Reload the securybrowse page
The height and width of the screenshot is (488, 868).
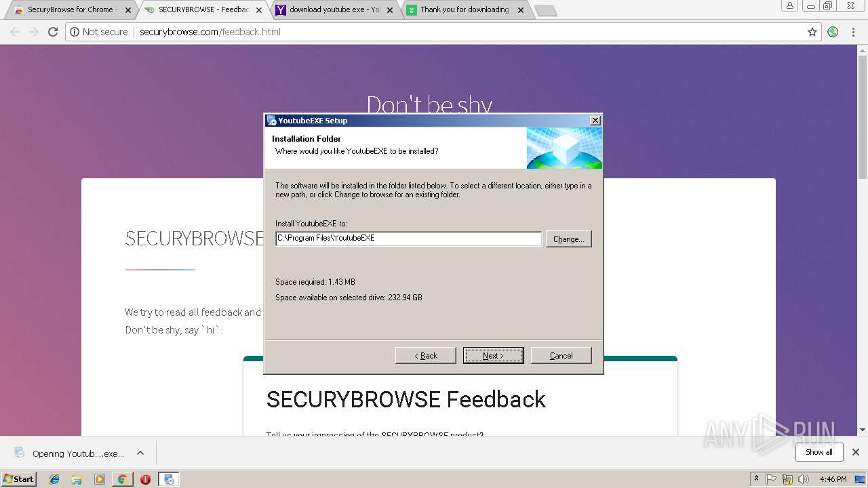coord(53,32)
